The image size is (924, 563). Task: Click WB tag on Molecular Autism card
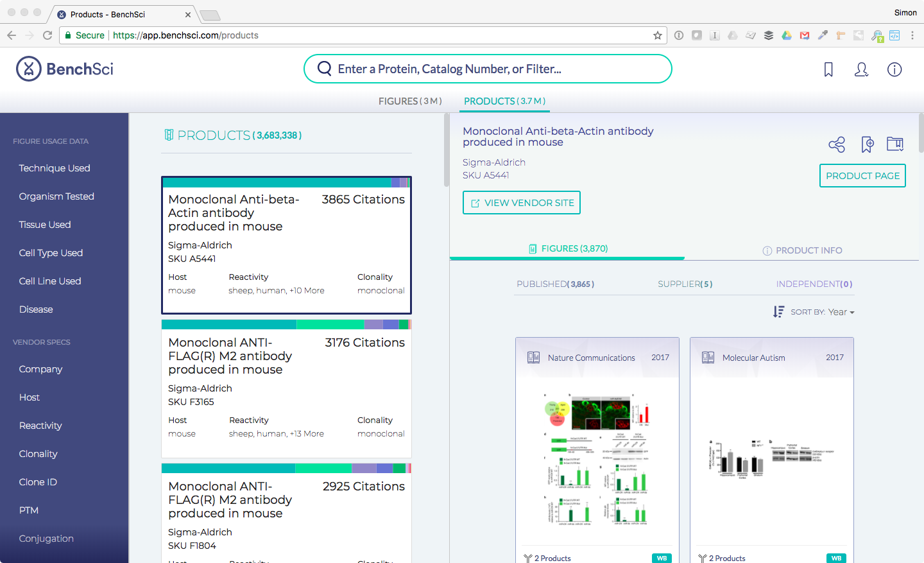click(x=836, y=559)
